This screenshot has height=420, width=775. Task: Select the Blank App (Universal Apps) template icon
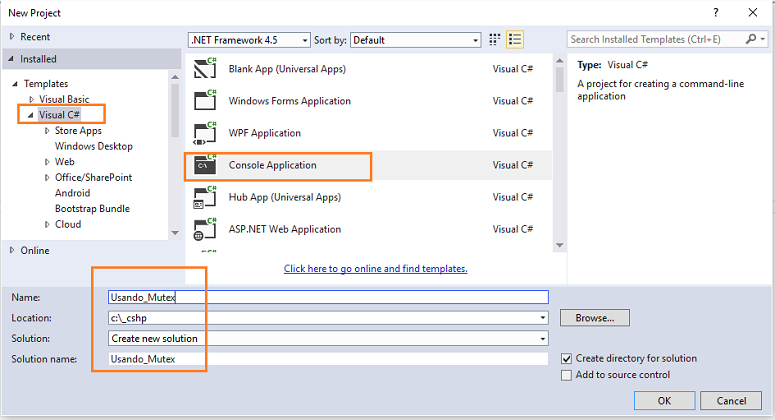point(205,69)
